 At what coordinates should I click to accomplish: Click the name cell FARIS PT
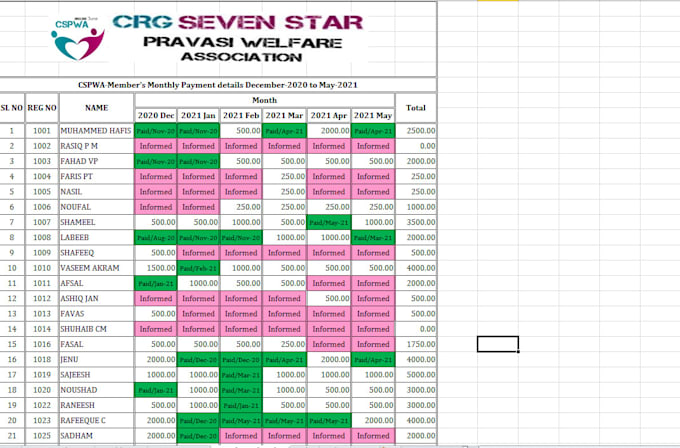point(96,177)
